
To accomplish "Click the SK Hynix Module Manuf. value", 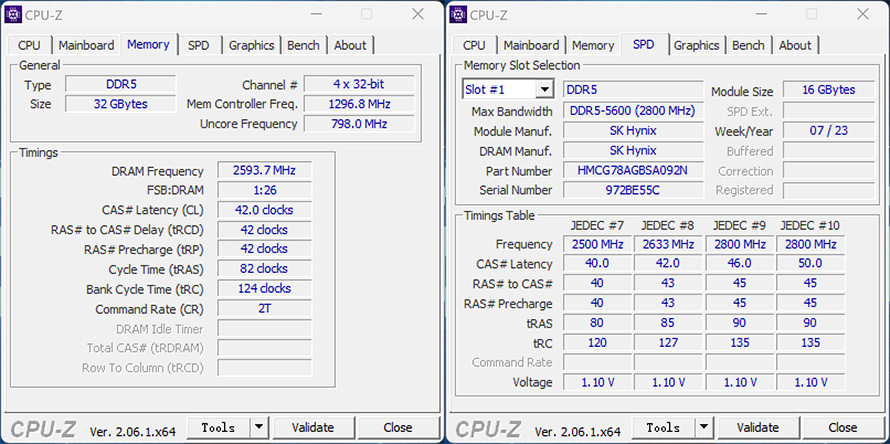I will click(x=633, y=131).
